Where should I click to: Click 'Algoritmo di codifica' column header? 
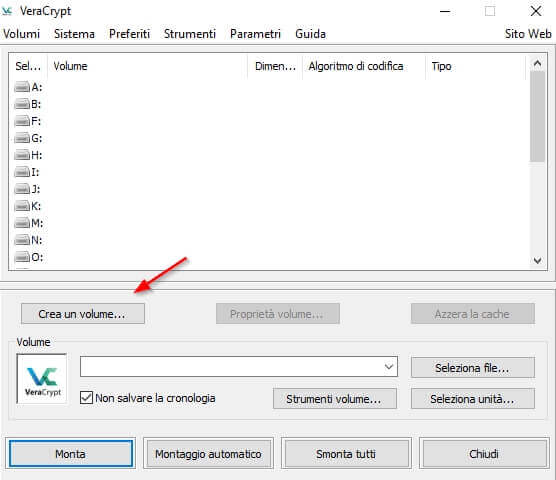click(364, 66)
